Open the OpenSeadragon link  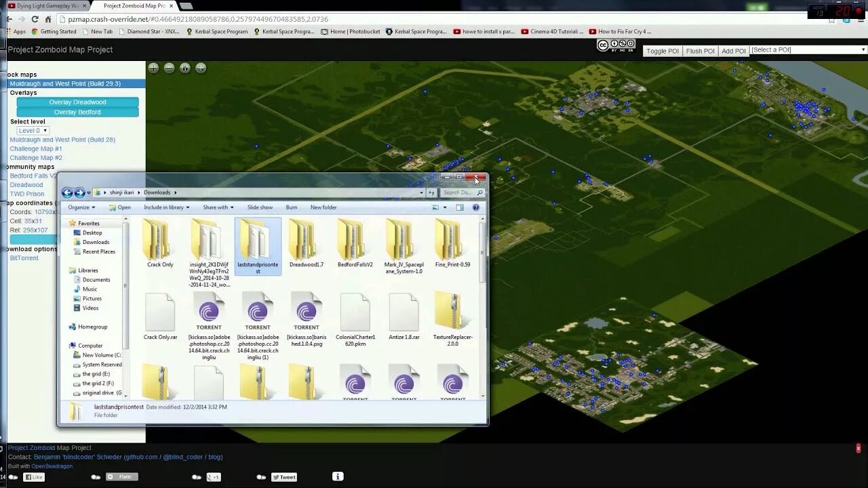coord(52,466)
